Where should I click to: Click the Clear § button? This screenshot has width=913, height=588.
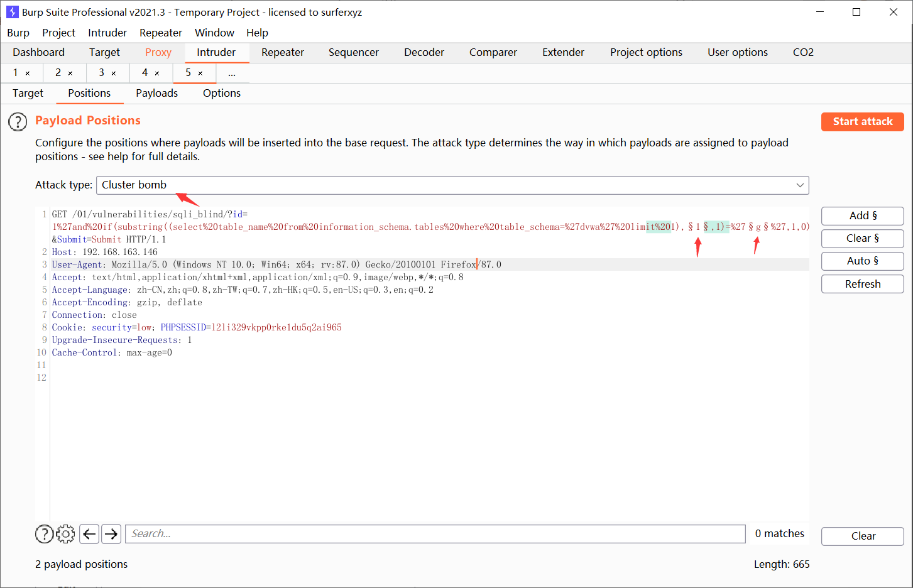(863, 239)
